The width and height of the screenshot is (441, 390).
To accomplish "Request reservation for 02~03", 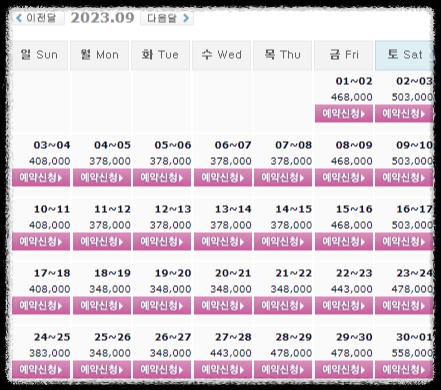I will (404, 114).
